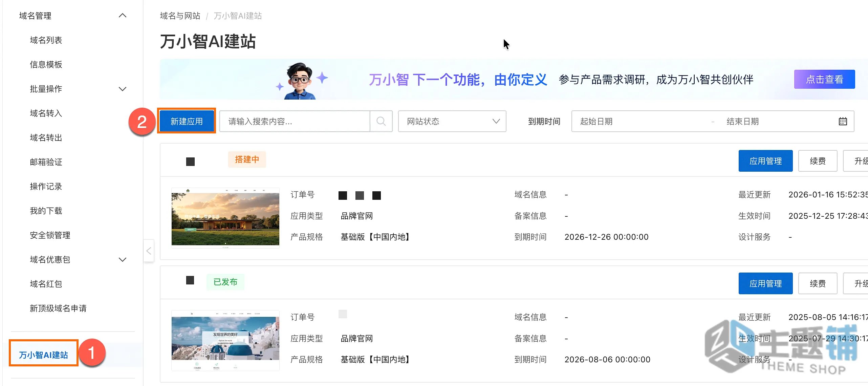
Task: Open 安全锁管理 in the sidebar
Action: [x=50, y=235]
